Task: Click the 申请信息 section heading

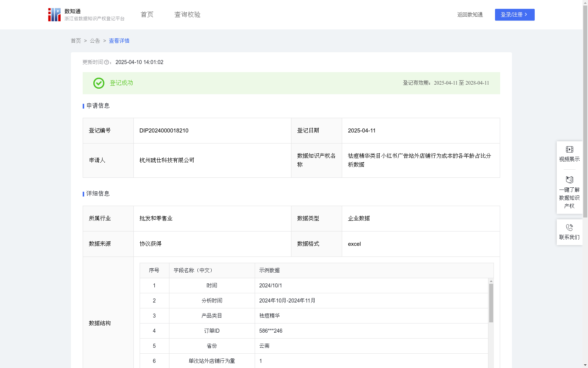Action: point(98,106)
